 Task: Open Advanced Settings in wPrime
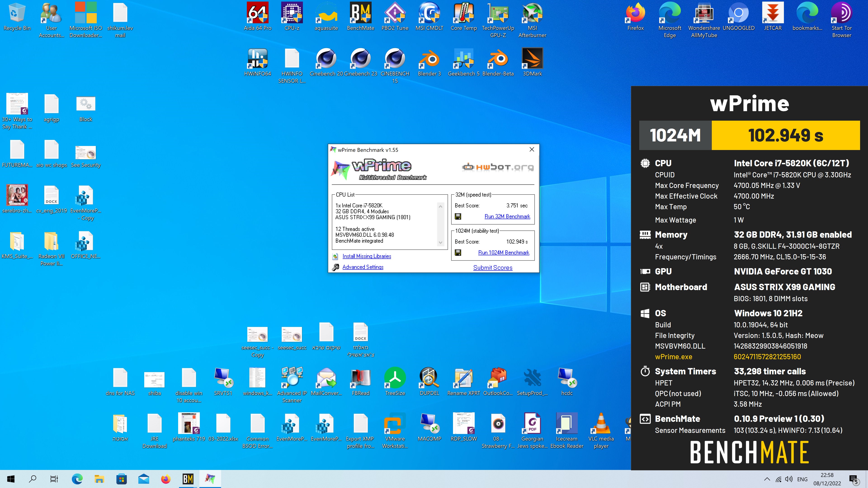point(363,267)
